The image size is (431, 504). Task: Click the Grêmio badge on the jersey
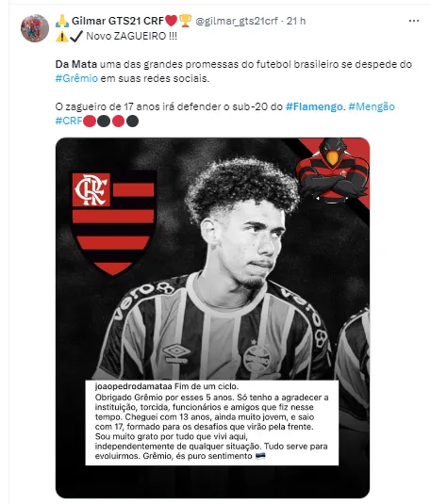257,358
